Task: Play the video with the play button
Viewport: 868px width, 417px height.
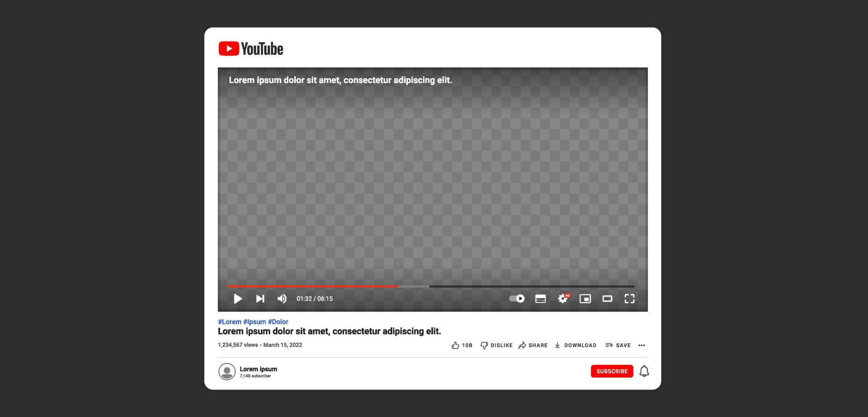Action: (238, 299)
